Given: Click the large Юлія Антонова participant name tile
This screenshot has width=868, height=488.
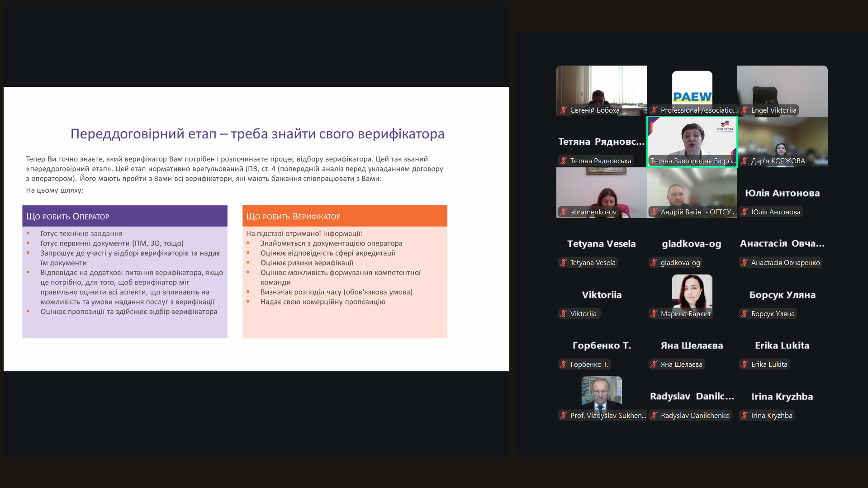Looking at the screenshot, I should pos(782,193).
